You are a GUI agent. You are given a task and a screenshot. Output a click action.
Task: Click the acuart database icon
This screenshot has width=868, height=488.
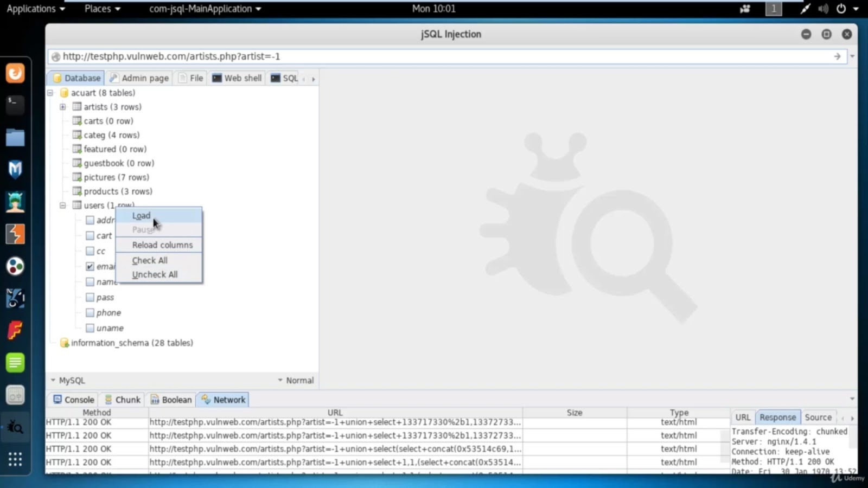(65, 93)
